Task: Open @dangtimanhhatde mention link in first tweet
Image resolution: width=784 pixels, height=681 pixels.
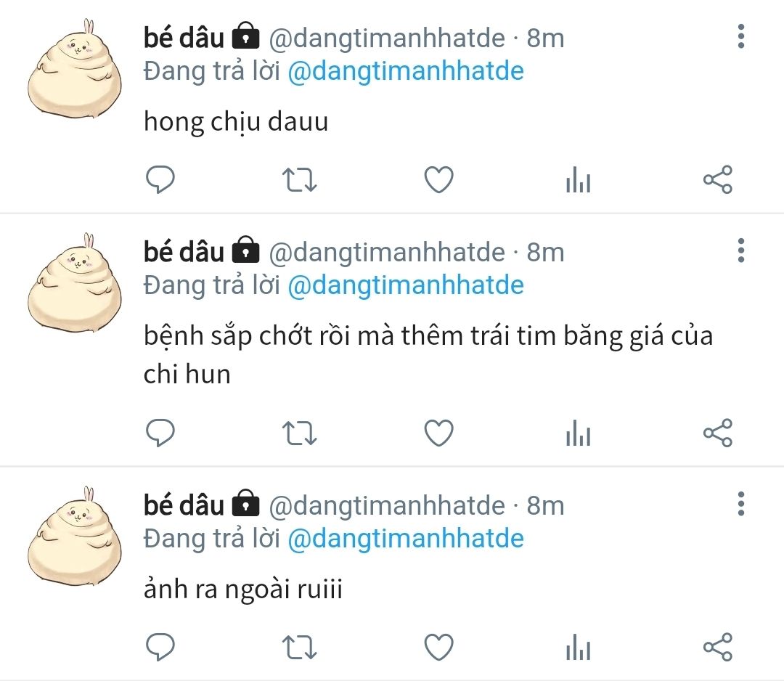Action: click(406, 71)
